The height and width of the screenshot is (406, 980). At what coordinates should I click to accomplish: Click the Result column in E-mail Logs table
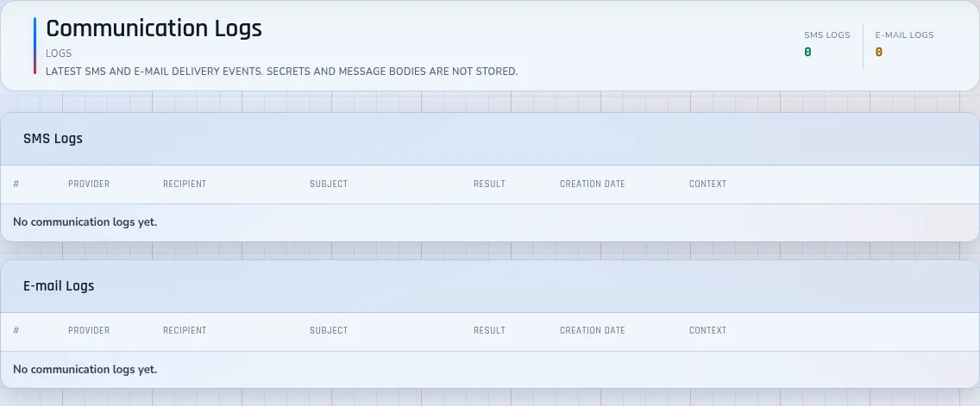point(489,330)
